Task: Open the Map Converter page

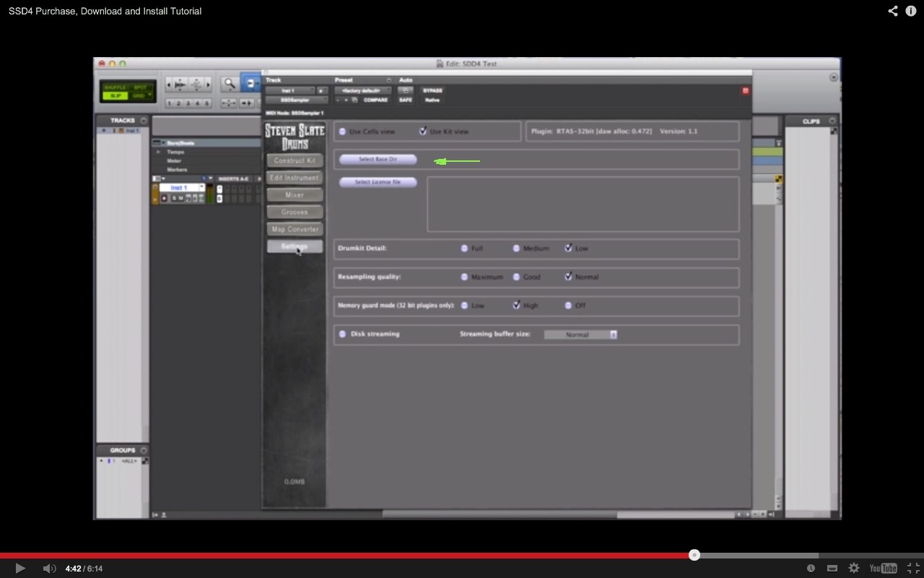Action: tap(295, 230)
